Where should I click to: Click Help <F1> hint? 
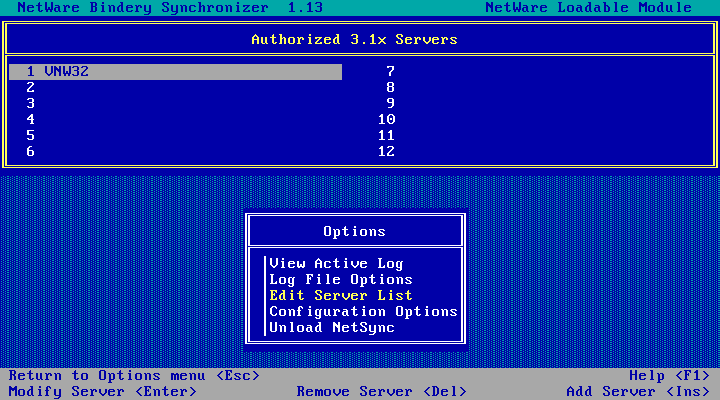click(669, 376)
